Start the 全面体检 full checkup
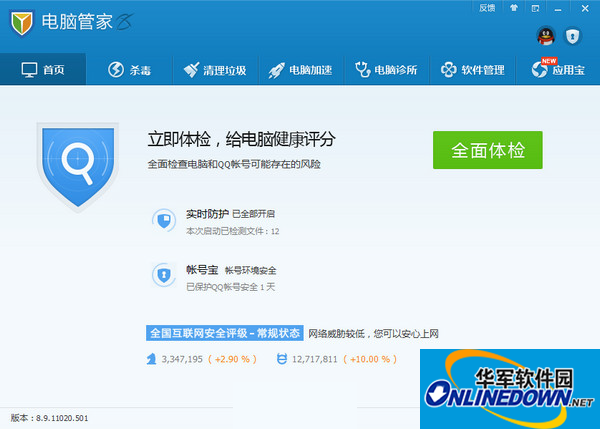The width and height of the screenshot is (600, 429). point(488,150)
